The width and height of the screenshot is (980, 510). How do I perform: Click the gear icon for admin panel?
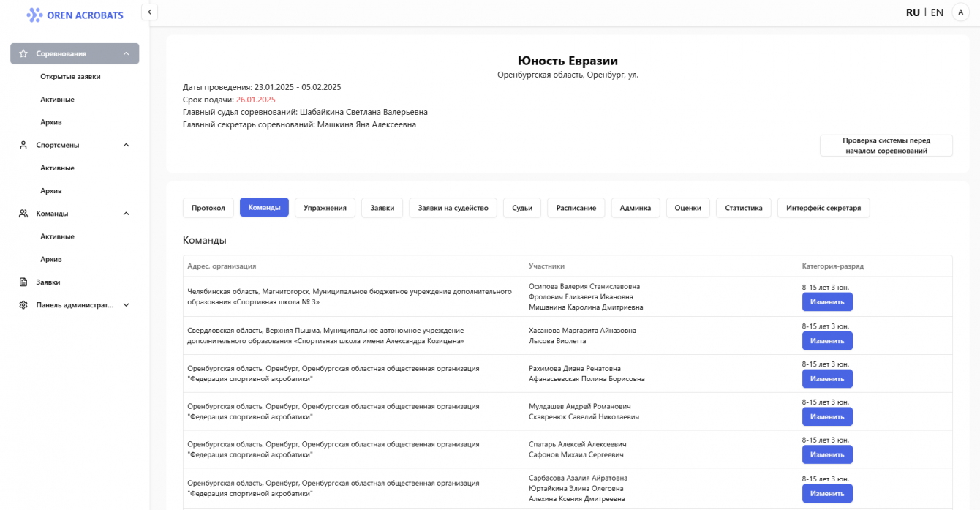23,305
